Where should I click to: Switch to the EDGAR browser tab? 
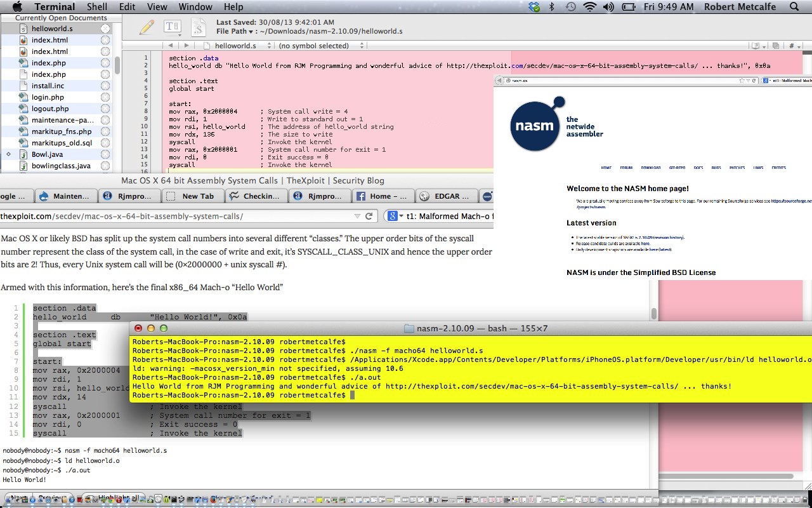point(447,196)
